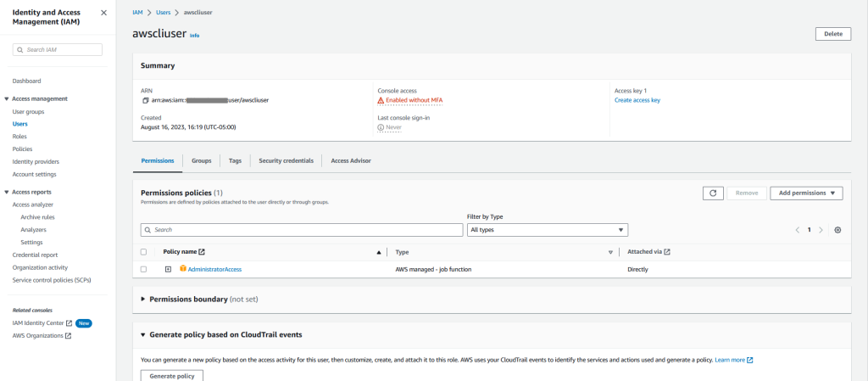Open Credential report in the sidebar

(x=35, y=255)
